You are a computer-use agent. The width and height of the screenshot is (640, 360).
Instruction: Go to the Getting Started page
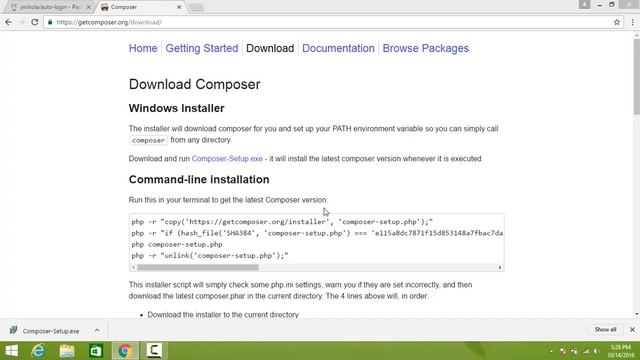pyautogui.click(x=202, y=48)
